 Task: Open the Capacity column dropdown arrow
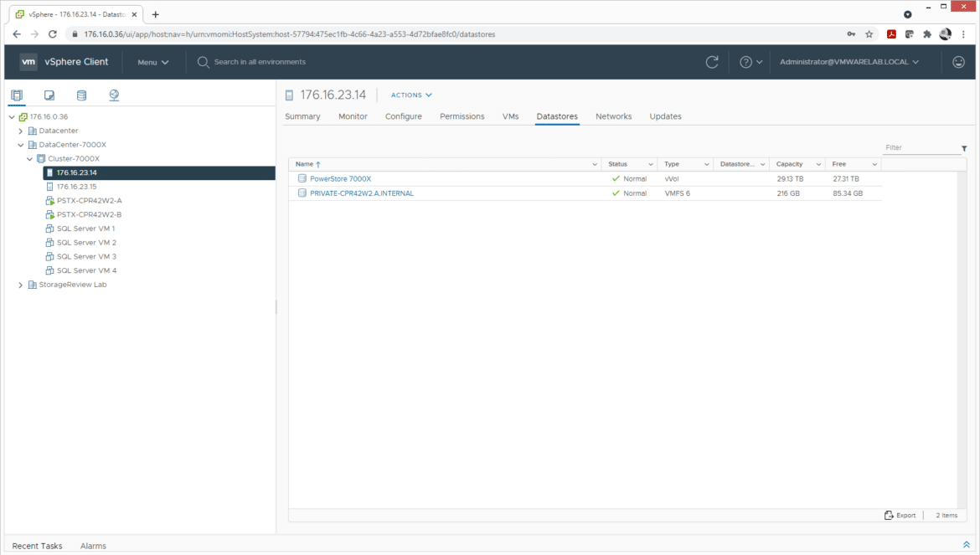click(818, 164)
